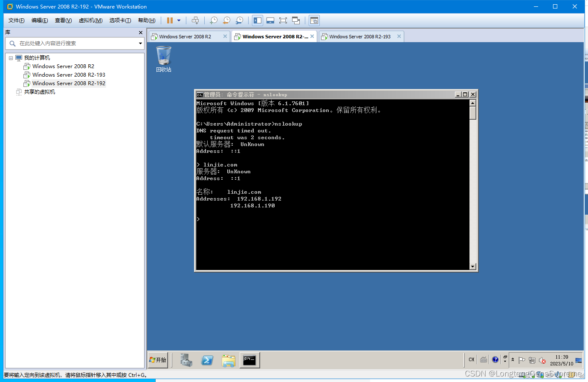
Task: Click the show desktop tray button
Action: 579,360
